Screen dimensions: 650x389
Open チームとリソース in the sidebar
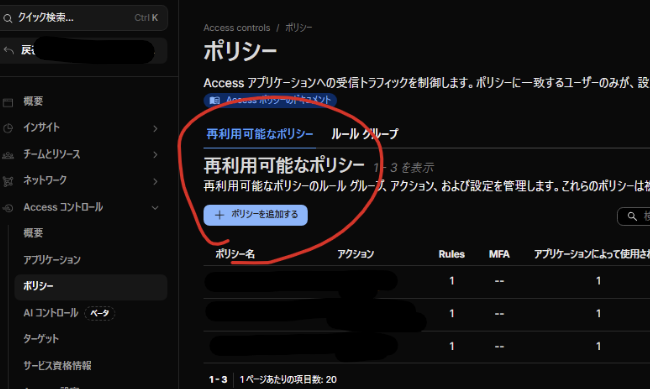52,154
